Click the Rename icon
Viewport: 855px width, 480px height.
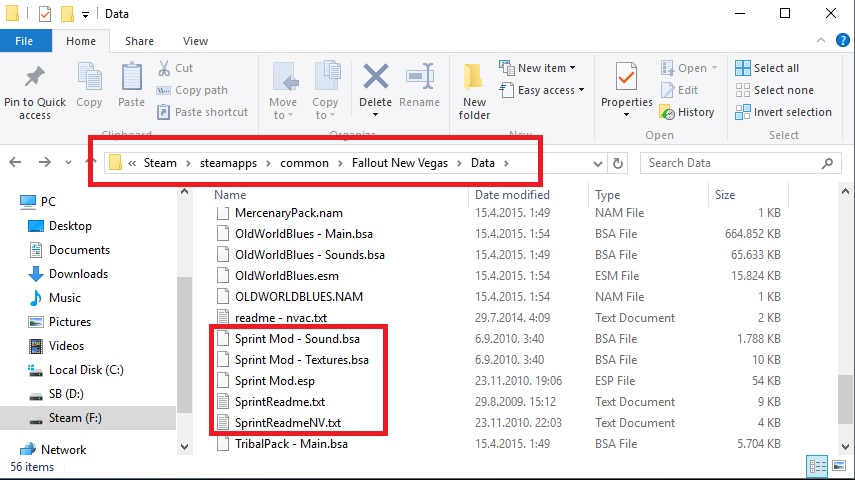pyautogui.click(x=419, y=76)
